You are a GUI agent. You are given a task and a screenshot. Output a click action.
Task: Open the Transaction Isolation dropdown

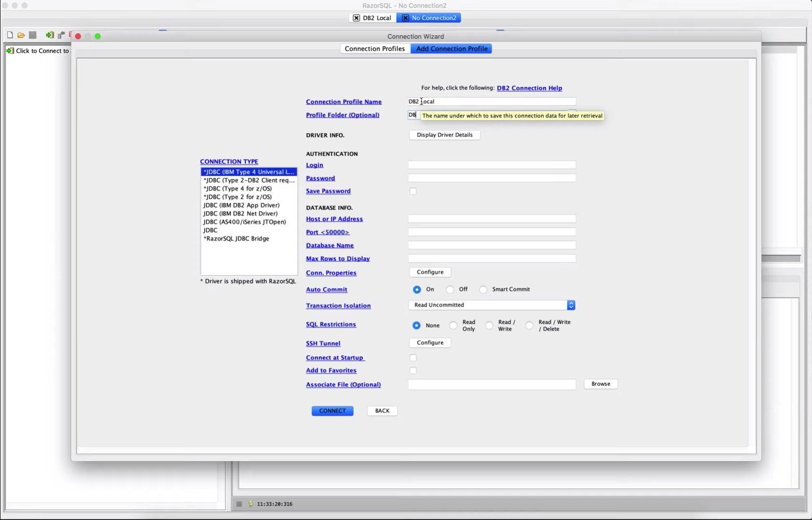(x=491, y=305)
